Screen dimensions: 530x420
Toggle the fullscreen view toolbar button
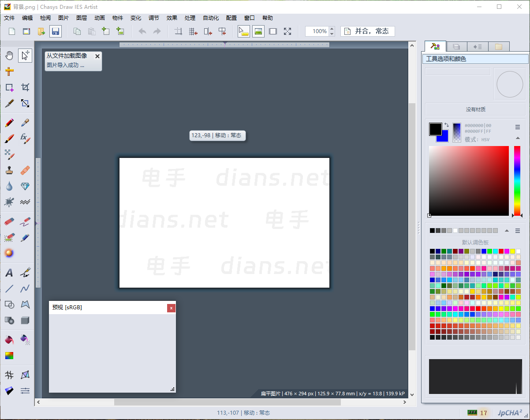click(x=287, y=31)
